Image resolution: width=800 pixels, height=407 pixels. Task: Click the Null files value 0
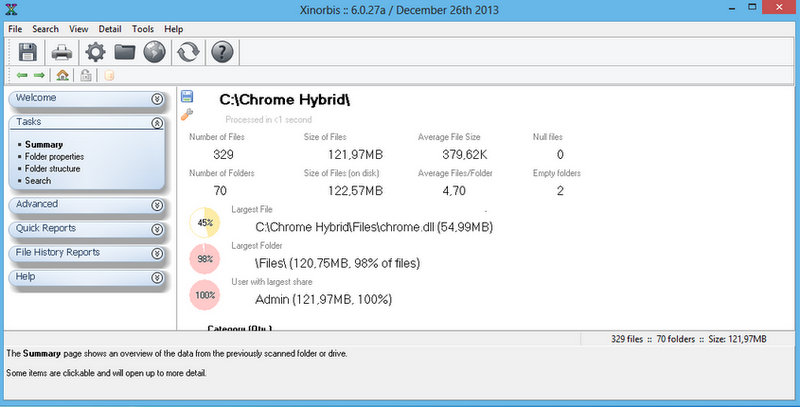[560, 155]
